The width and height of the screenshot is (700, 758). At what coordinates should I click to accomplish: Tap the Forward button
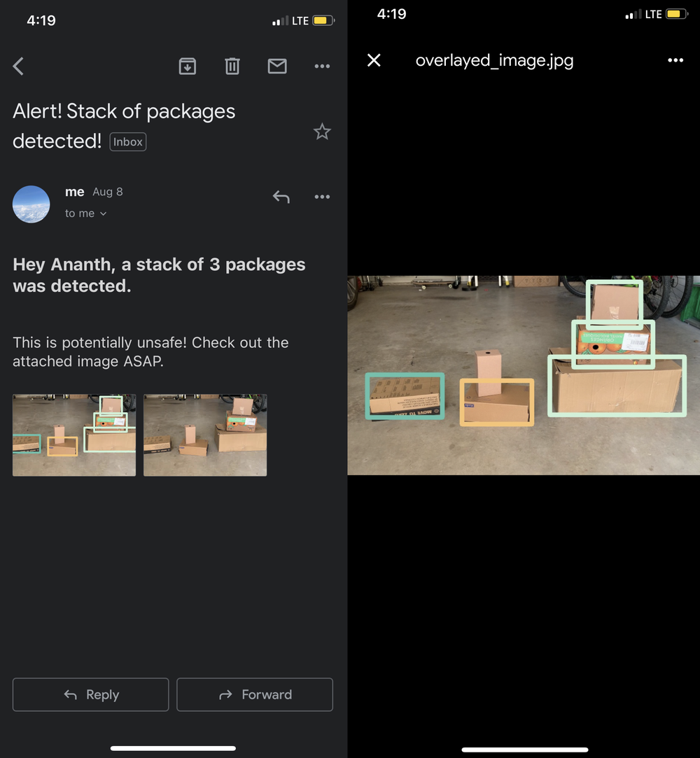pyautogui.click(x=254, y=694)
